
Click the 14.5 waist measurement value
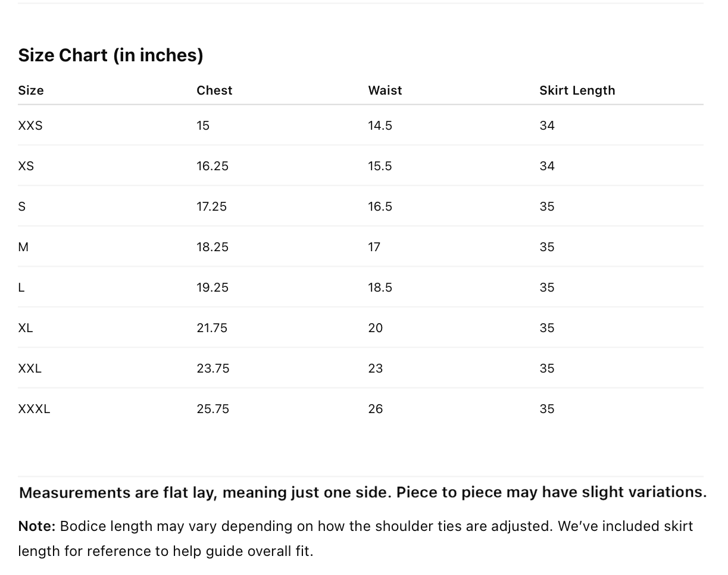380,126
